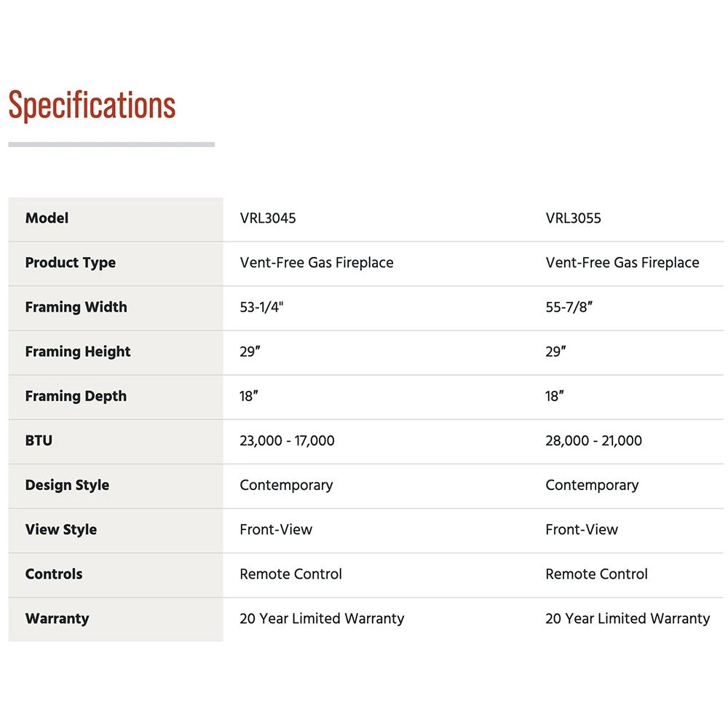
Task: Click the 23,000 - 17,000 BTU value
Action: [287, 440]
